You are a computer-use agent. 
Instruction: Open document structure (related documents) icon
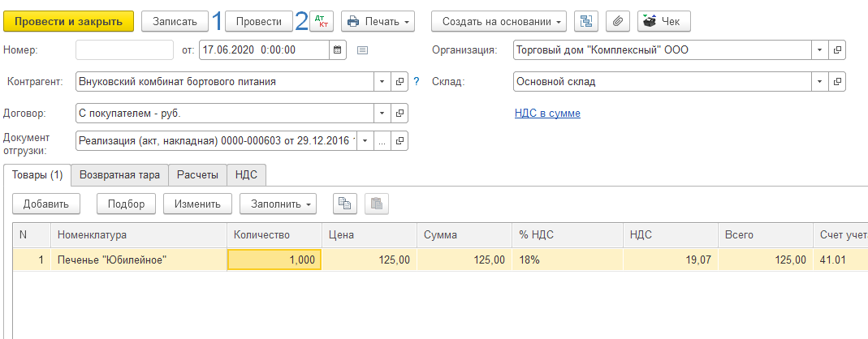[585, 22]
